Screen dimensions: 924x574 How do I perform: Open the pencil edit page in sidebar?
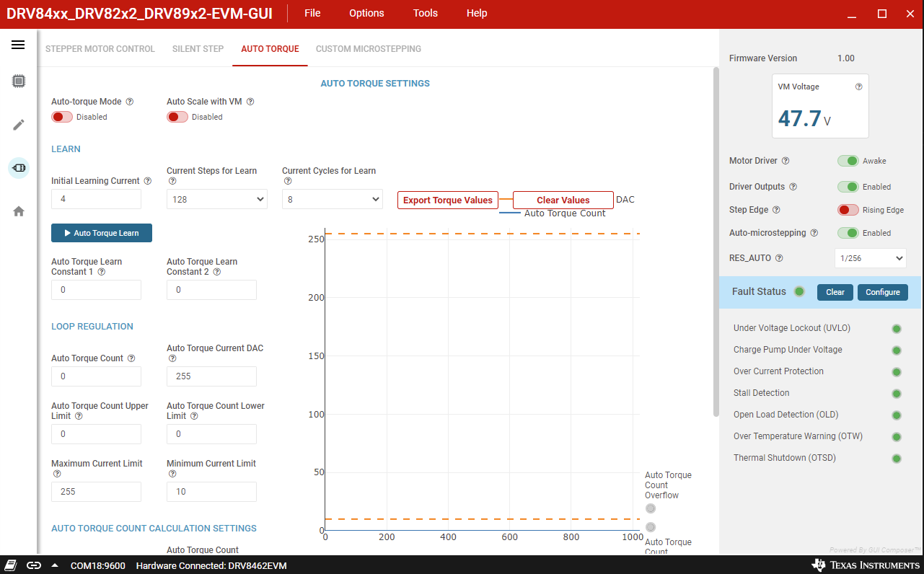(19, 125)
